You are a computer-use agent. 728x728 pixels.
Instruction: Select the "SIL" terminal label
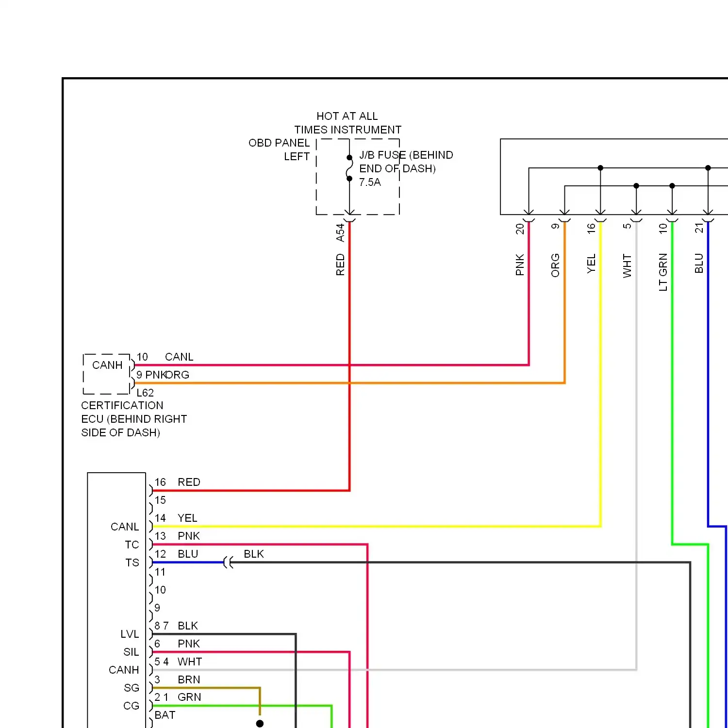click(131, 652)
